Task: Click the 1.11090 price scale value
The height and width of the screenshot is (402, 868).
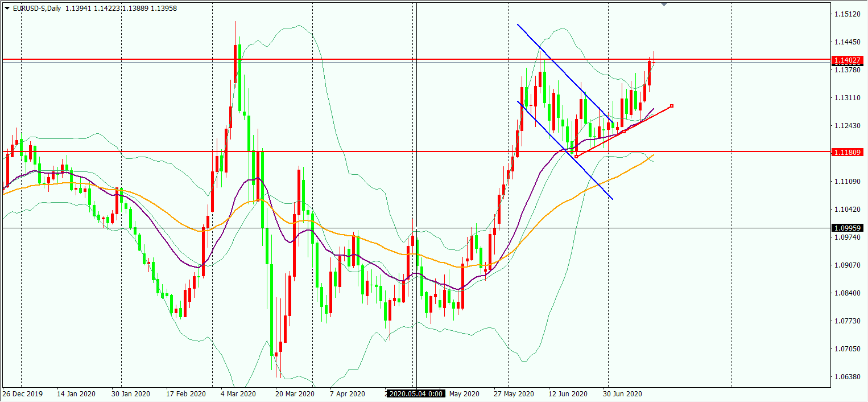Action: point(848,182)
